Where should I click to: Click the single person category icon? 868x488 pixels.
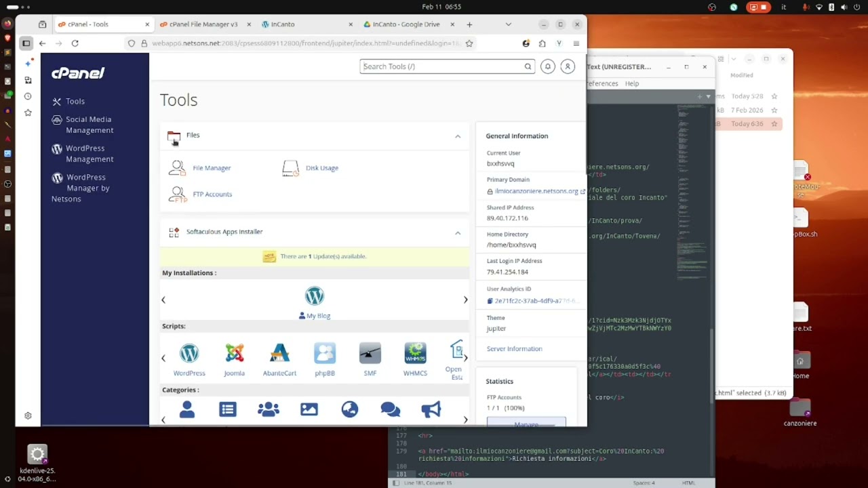coord(187,409)
